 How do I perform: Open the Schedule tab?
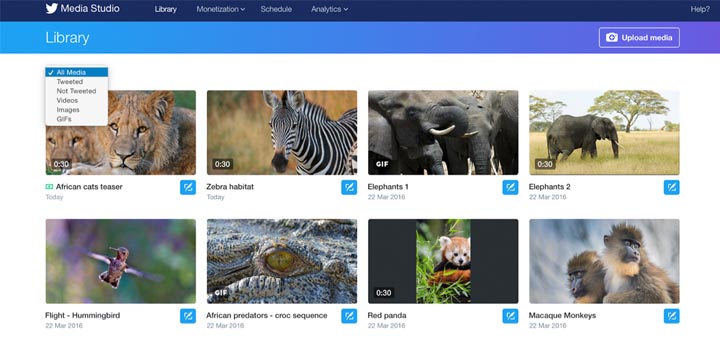[x=276, y=9]
